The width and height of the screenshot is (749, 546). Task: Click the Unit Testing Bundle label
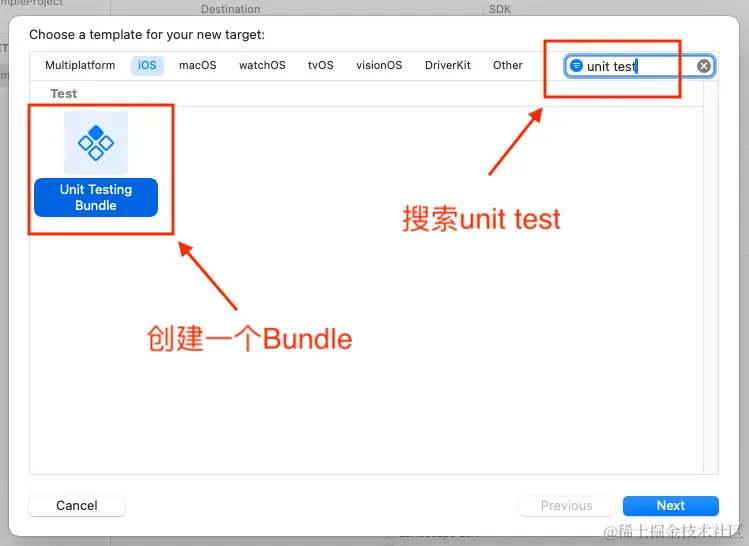tap(96, 197)
